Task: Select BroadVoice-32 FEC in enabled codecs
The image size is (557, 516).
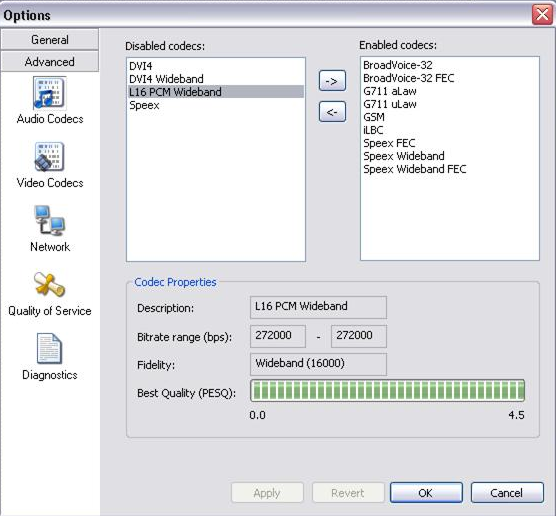Action: [450, 78]
